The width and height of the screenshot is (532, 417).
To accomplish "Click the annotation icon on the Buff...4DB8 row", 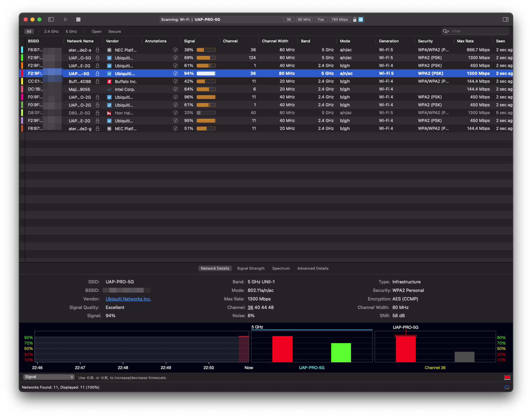I will tap(176, 81).
